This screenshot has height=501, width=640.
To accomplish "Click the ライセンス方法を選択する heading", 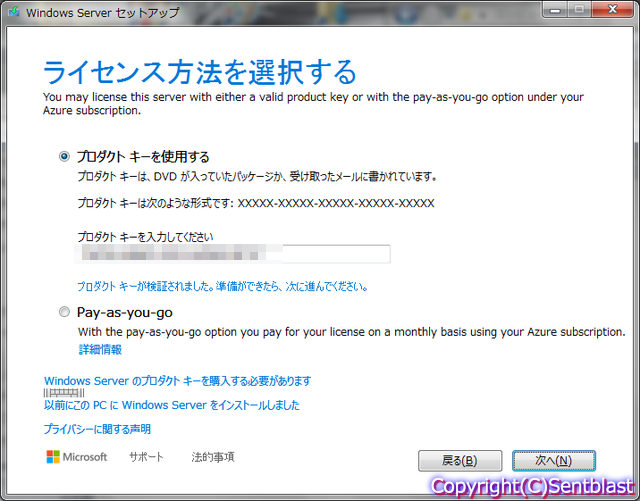I will point(200,72).
